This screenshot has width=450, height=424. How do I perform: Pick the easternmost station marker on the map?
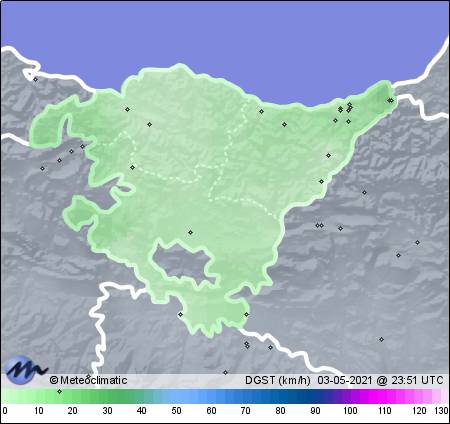[x=417, y=242]
